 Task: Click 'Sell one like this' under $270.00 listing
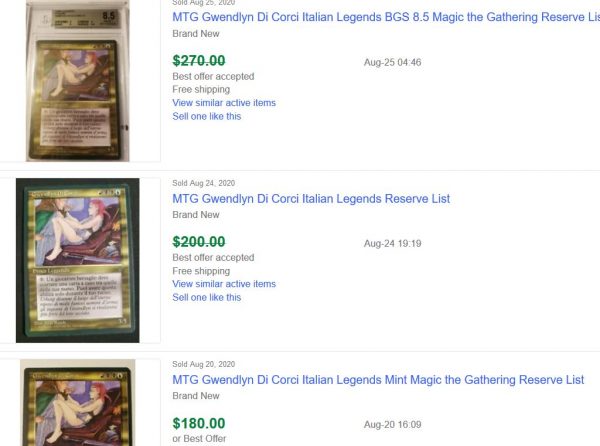(x=207, y=116)
